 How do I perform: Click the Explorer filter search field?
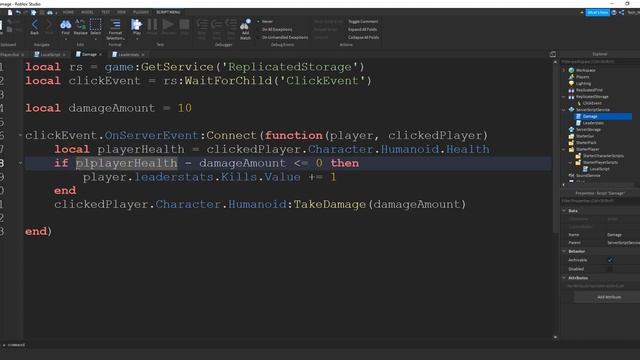[x=600, y=62]
